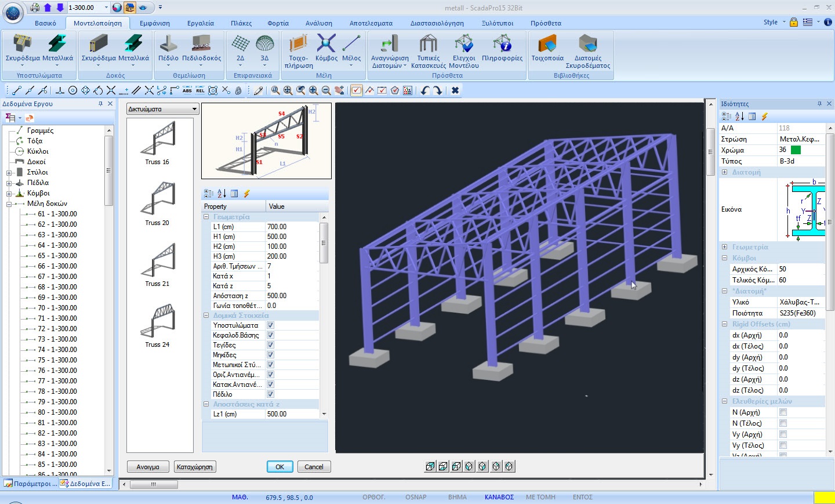Image resolution: width=835 pixels, height=504 pixels.
Task: Check the Vy (Αρχή) member release box
Action: pyautogui.click(x=783, y=434)
